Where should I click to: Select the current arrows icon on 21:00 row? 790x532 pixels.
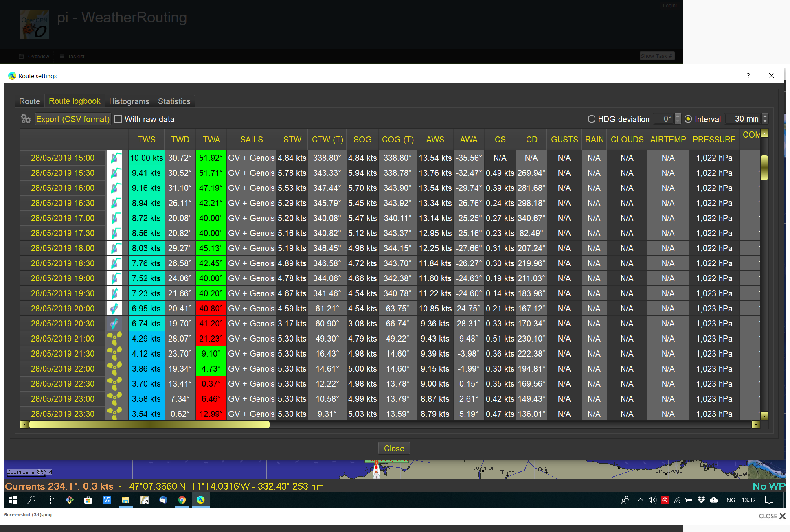pos(114,338)
